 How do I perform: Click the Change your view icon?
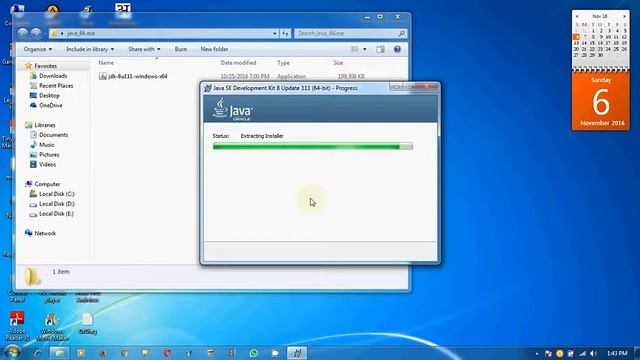[x=354, y=49]
